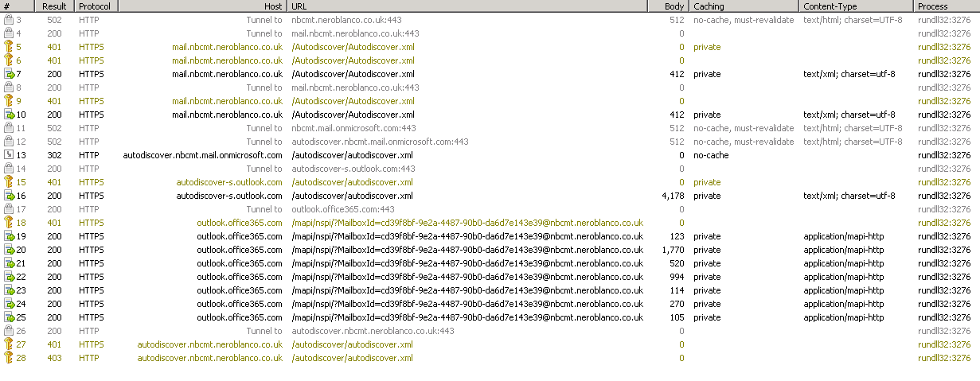
Task: Select the green arrow icon of session 19
Action: pyautogui.click(x=9, y=236)
